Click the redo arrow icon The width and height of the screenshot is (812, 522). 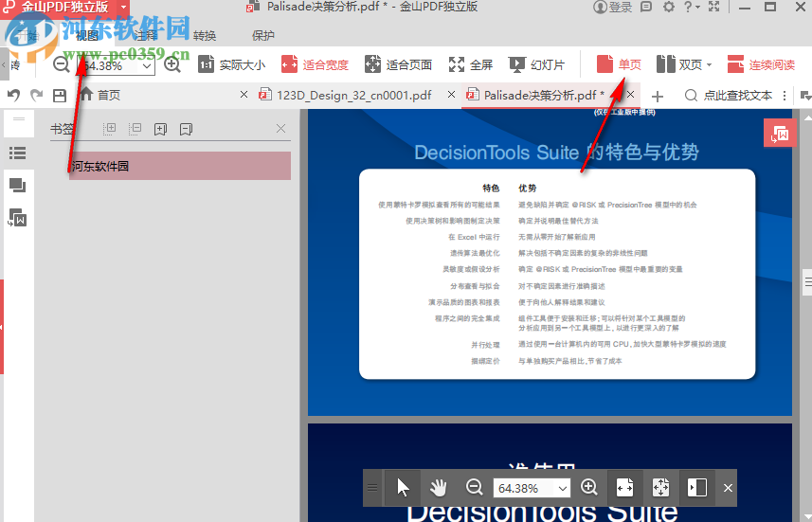pyautogui.click(x=36, y=96)
